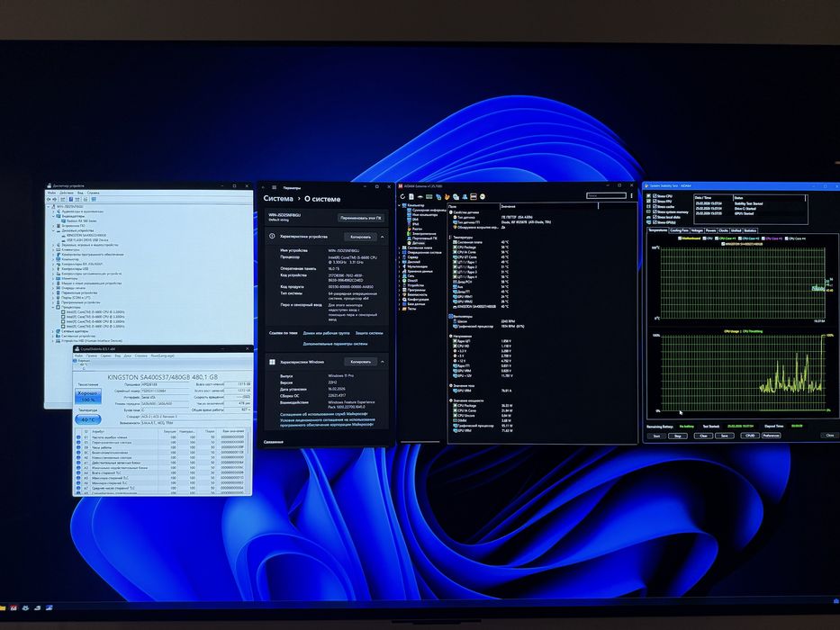Toggle Stress system memory checkbox
840x630 pixels.
655,211
